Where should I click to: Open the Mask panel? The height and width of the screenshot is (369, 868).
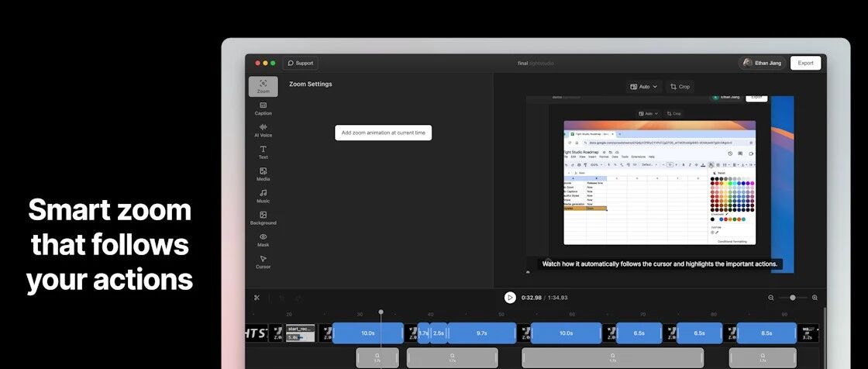point(263,240)
